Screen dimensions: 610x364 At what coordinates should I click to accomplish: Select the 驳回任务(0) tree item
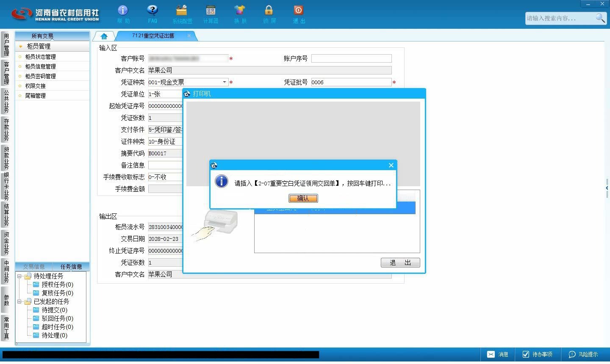click(x=57, y=318)
